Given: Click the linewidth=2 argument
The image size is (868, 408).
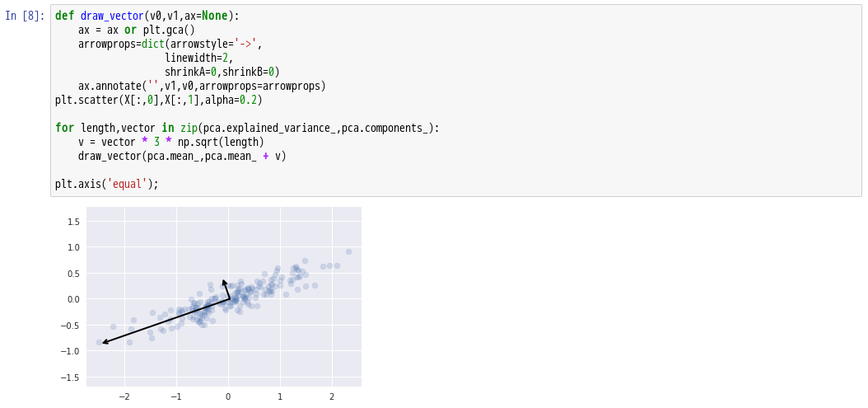Looking at the screenshot, I should point(198,58).
